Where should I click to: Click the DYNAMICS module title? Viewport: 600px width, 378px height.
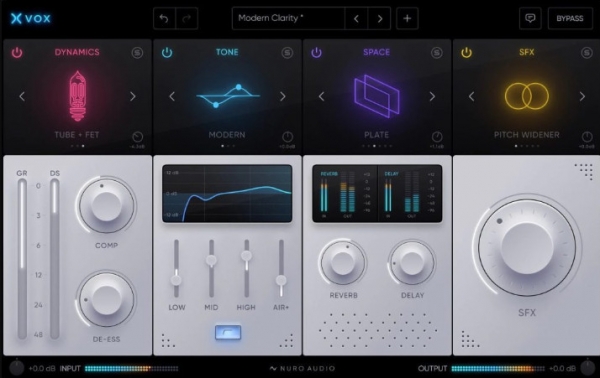click(x=77, y=52)
